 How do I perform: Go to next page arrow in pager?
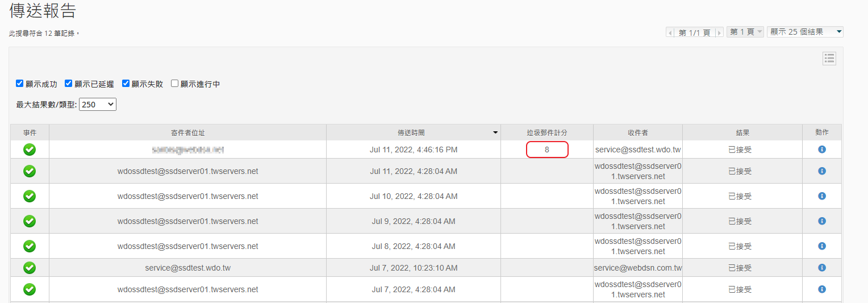pyautogui.click(x=719, y=32)
